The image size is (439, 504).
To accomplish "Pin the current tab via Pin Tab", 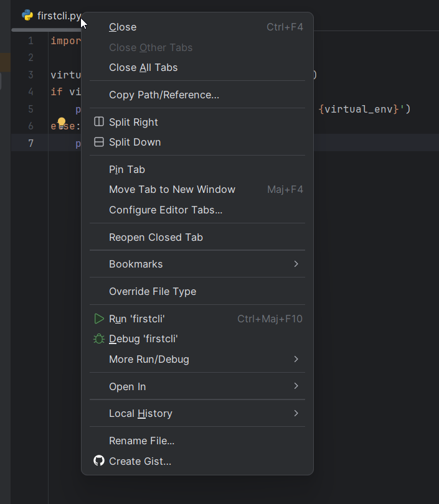I will click(127, 169).
